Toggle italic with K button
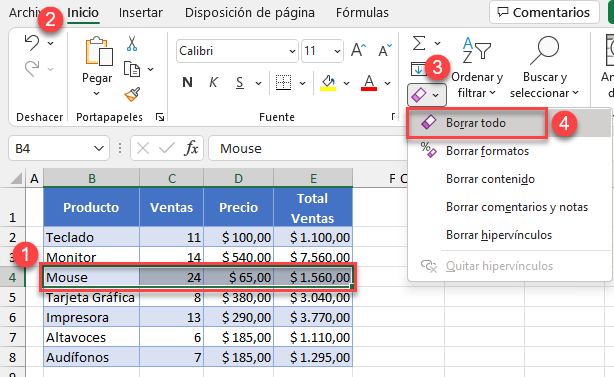This screenshot has width=614, height=377. click(x=213, y=82)
